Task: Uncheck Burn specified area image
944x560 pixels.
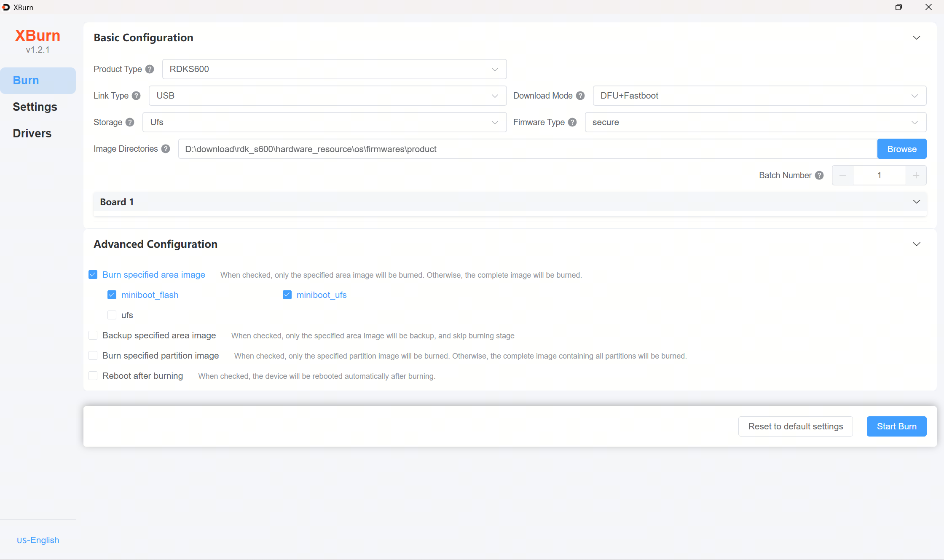Action: (x=93, y=275)
